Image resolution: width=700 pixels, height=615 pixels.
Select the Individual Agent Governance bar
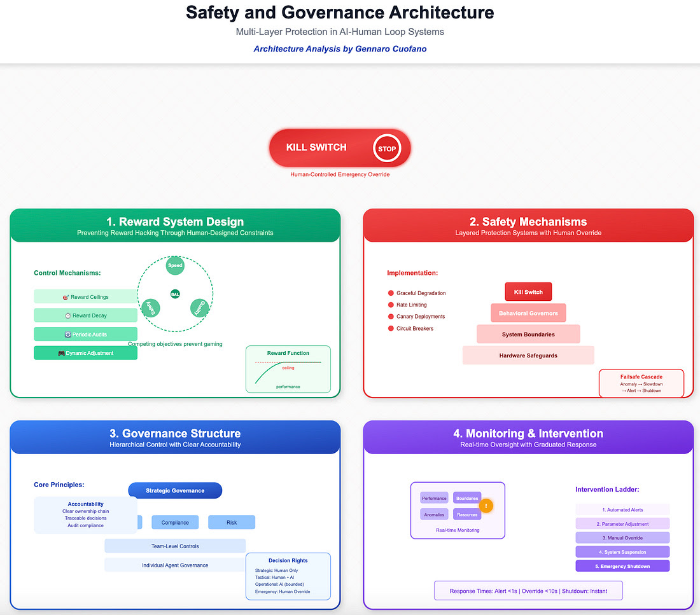click(175, 565)
